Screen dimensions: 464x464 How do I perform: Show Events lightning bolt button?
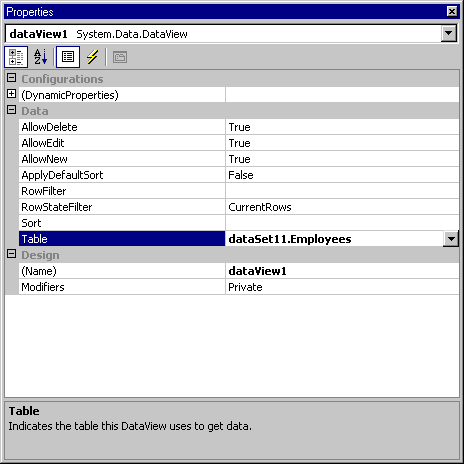92,57
